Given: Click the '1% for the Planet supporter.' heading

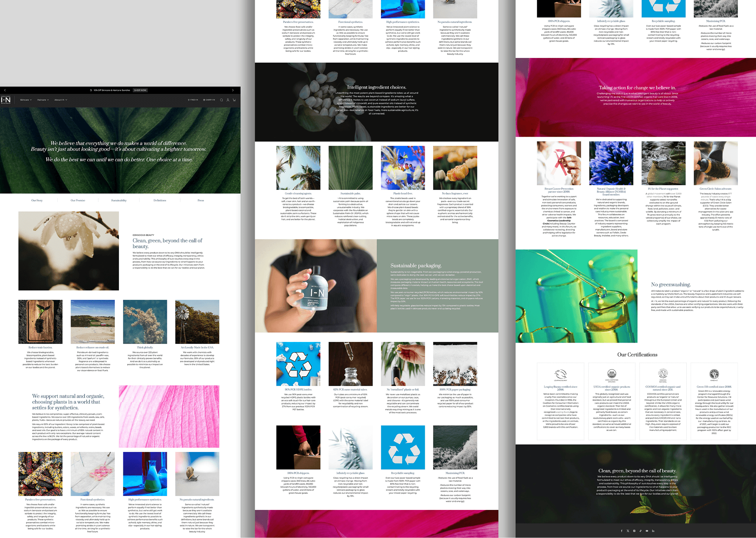Looking at the screenshot, I should 663,189.
